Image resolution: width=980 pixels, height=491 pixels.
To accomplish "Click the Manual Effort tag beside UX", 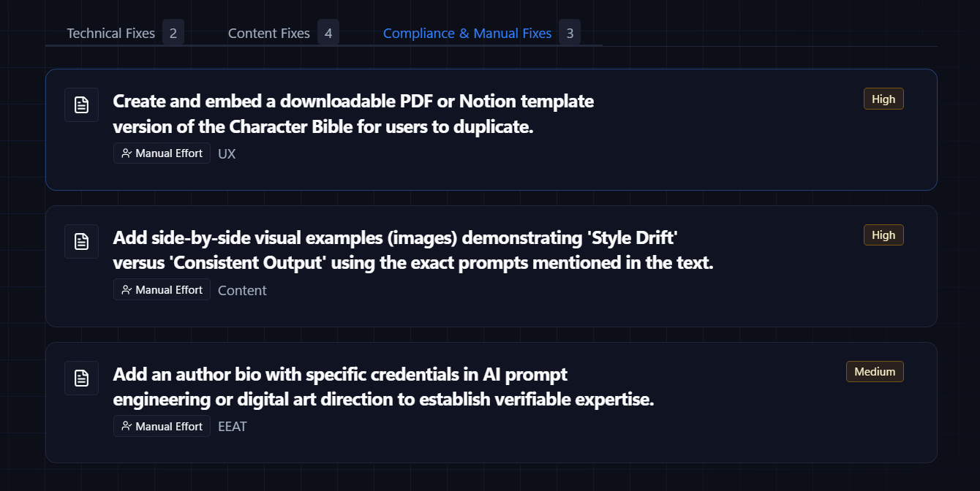I will (162, 153).
